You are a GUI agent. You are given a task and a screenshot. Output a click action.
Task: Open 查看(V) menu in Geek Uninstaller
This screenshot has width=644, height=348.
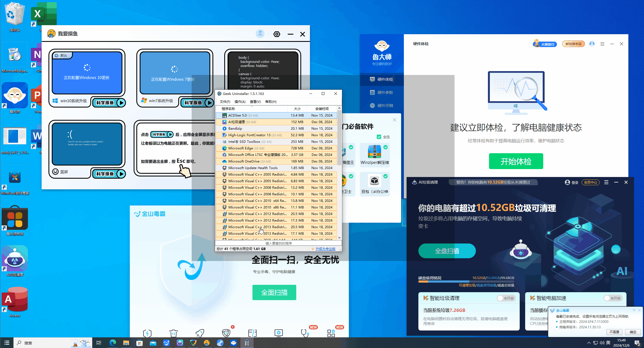tap(255, 101)
